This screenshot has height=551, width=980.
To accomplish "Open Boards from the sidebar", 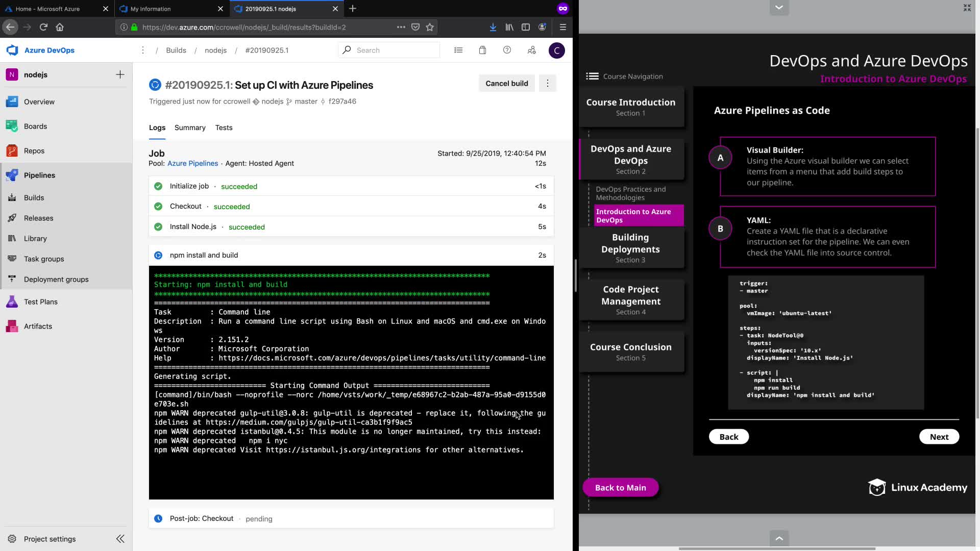I will [x=35, y=127].
